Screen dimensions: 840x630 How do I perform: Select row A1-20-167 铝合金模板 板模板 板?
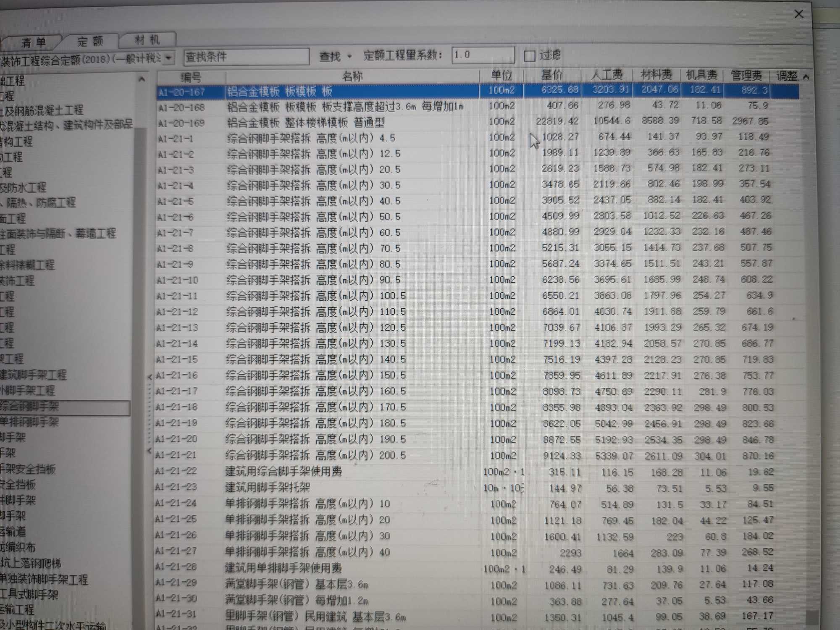tap(478, 91)
